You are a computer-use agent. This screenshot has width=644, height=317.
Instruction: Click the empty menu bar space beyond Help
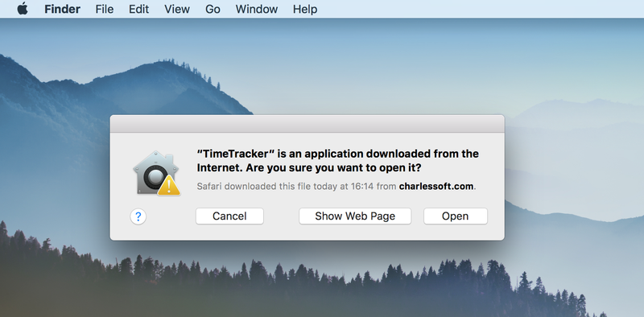click(x=481, y=9)
